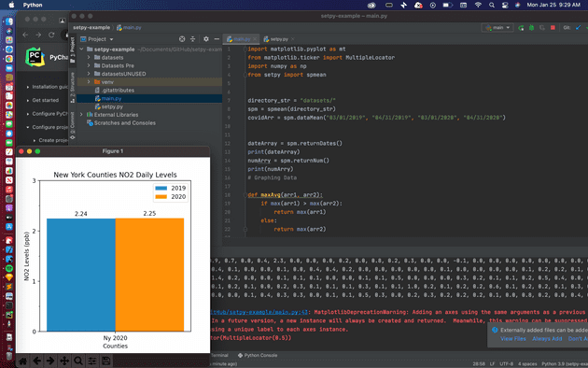Select the matplotlib pan tool
Screen dimensions: 588x368
point(64,361)
